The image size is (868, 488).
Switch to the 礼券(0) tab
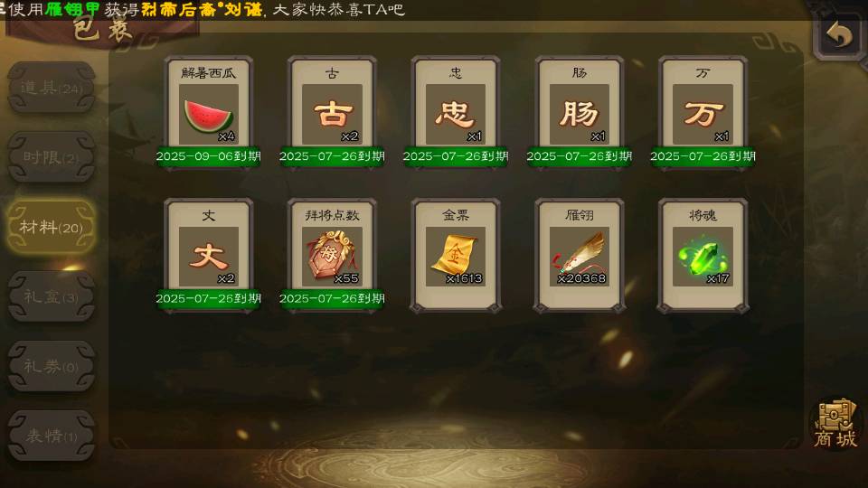(x=51, y=366)
